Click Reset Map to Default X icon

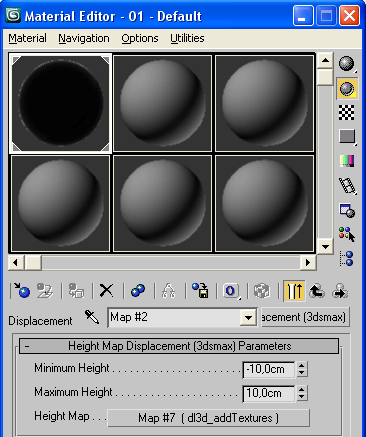pyautogui.click(x=107, y=291)
